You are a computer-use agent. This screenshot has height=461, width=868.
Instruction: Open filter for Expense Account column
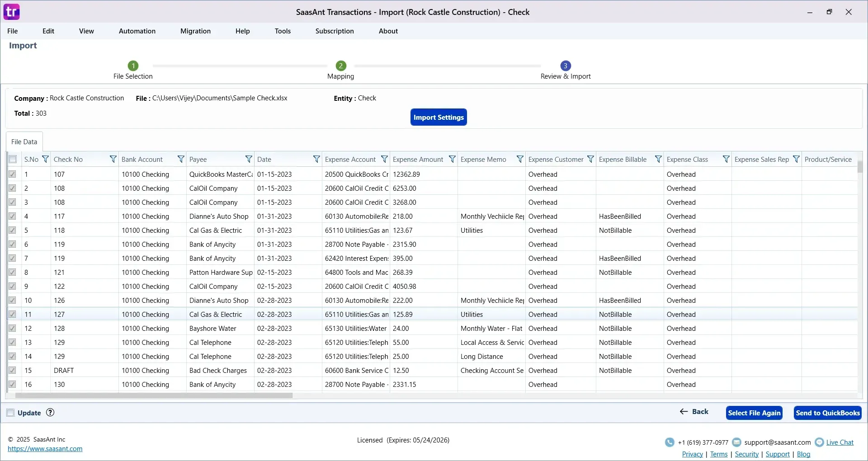[x=384, y=159]
